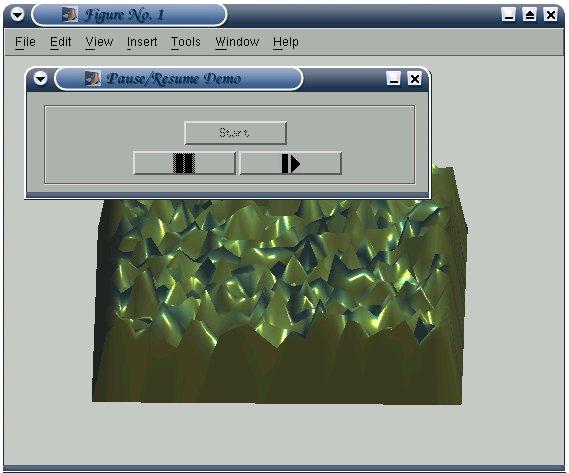This screenshot has width=569, height=473.
Task: Click the Pause button with double bars
Action: coord(184,163)
